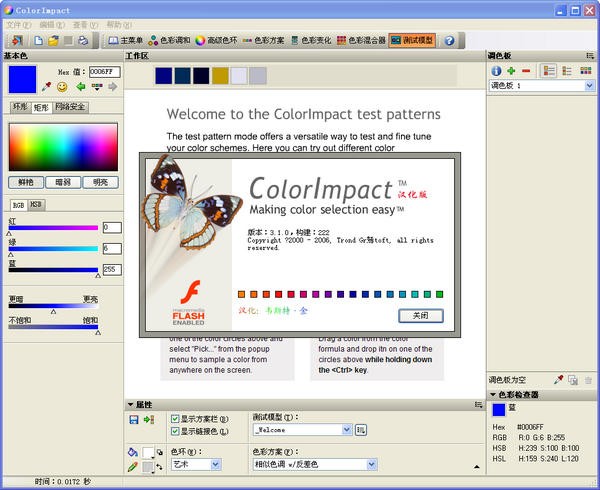
Task: Click the 暗弱 button
Action: point(63,182)
